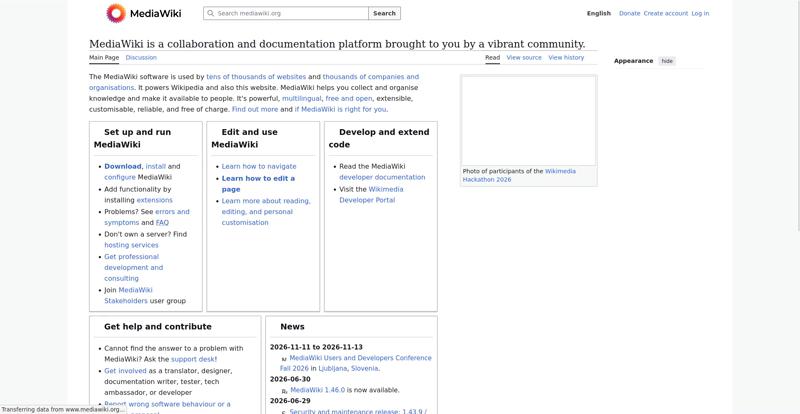Viewport: 800px width, 414px height.
Task: Click the MediaWiki sunflower logo
Action: (x=116, y=13)
